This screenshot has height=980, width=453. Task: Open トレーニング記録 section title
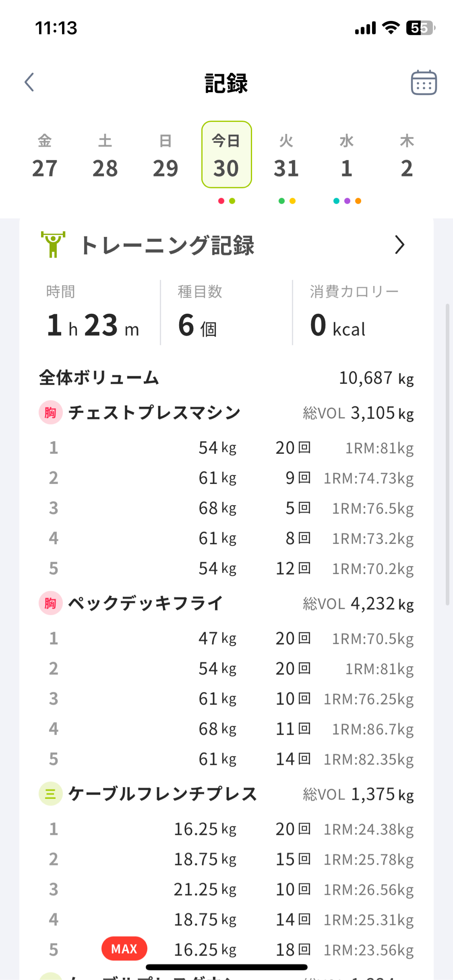[x=167, y=245]
